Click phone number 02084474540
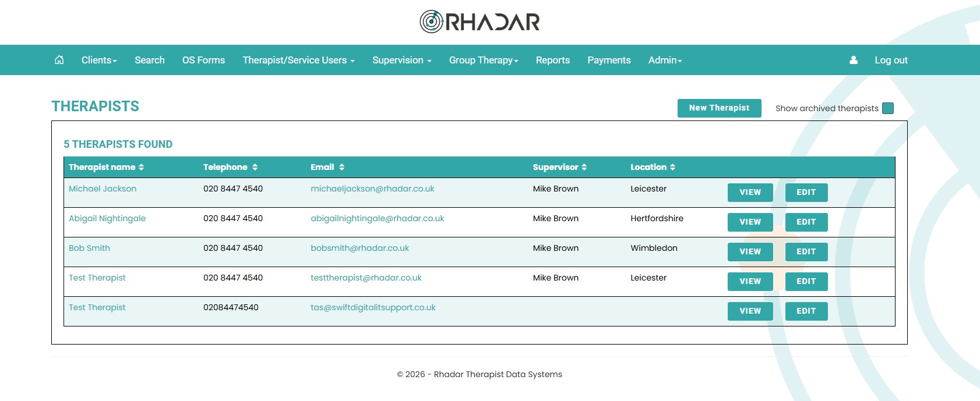980x401 pixels. coord(231,307)
